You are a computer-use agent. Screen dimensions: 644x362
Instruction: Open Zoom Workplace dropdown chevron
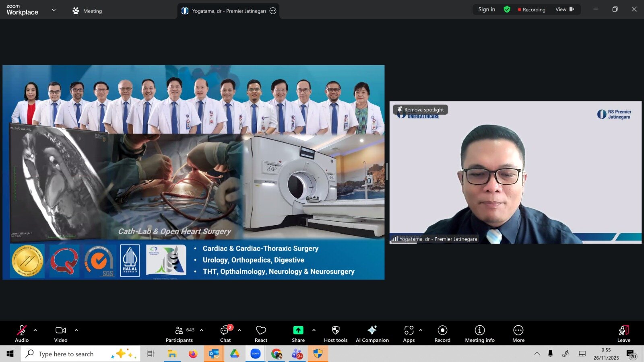[x=54, y=10]
